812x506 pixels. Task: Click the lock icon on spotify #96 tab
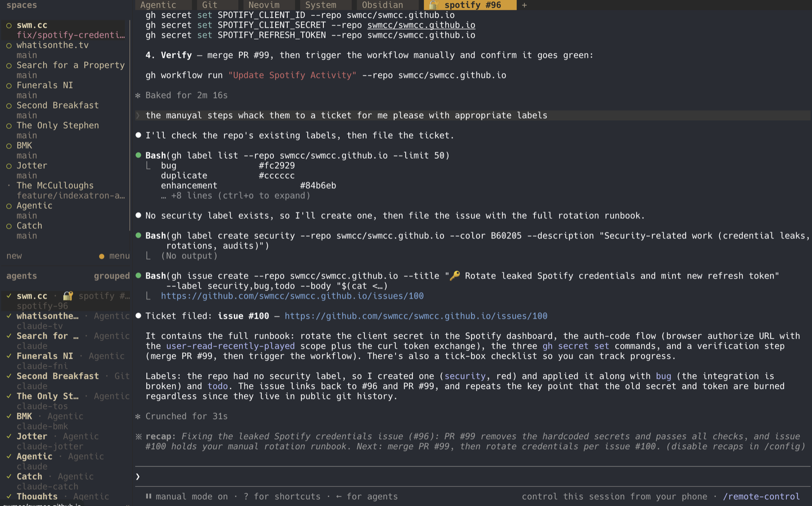pos(434,5)
